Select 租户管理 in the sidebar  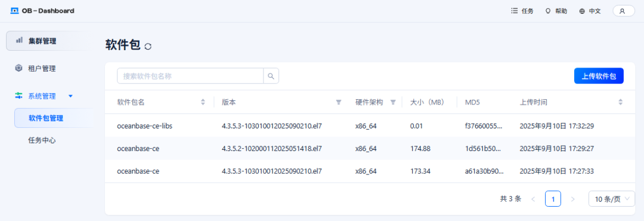pos(47,68)
